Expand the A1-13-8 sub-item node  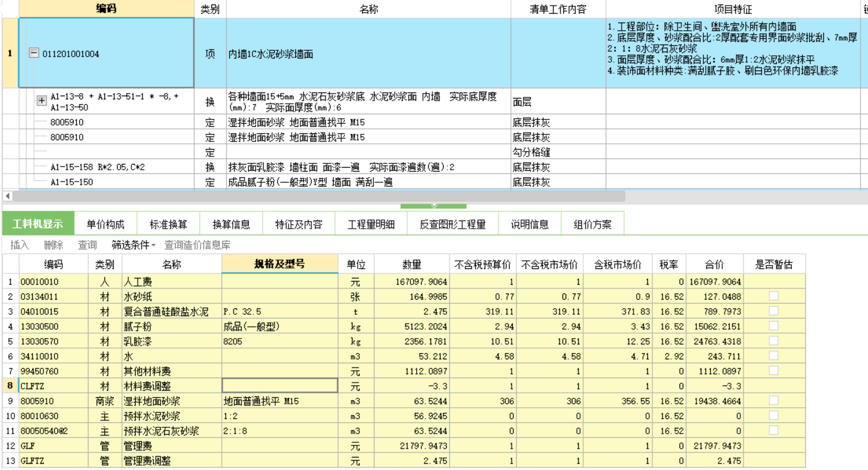click(x=41, y=101)
